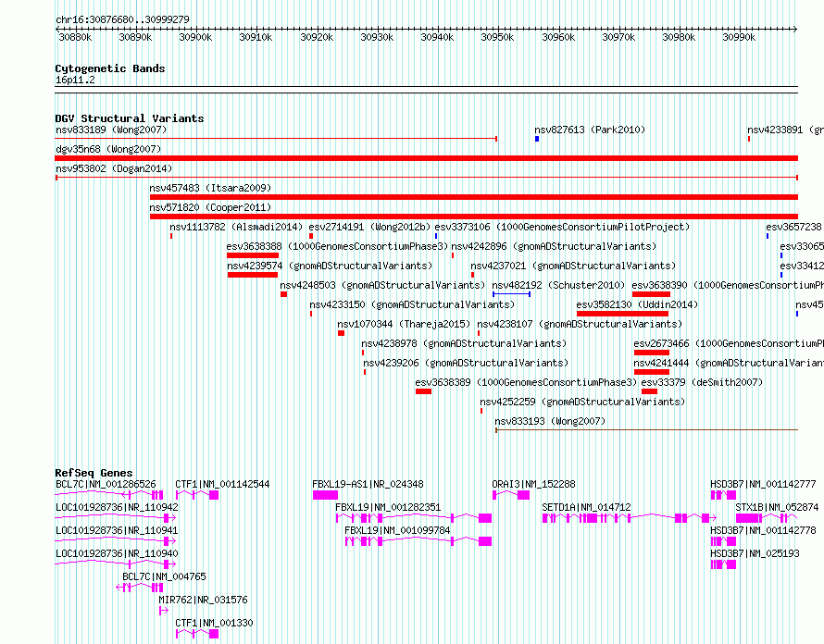Select the esv2714191 (Wong2012b) label
This screenshot has width=824, height=644.
click(369, 227)
